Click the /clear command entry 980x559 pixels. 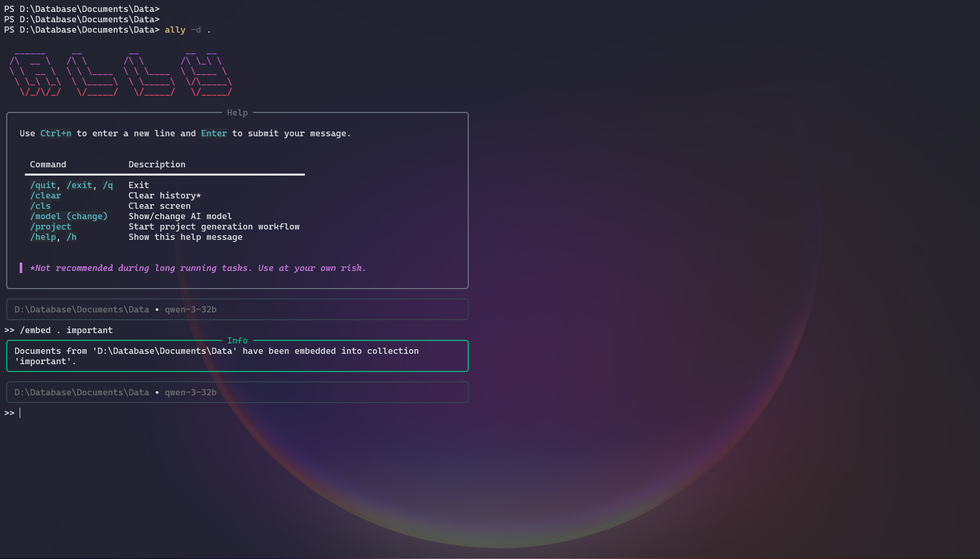[x=45, y=196]
